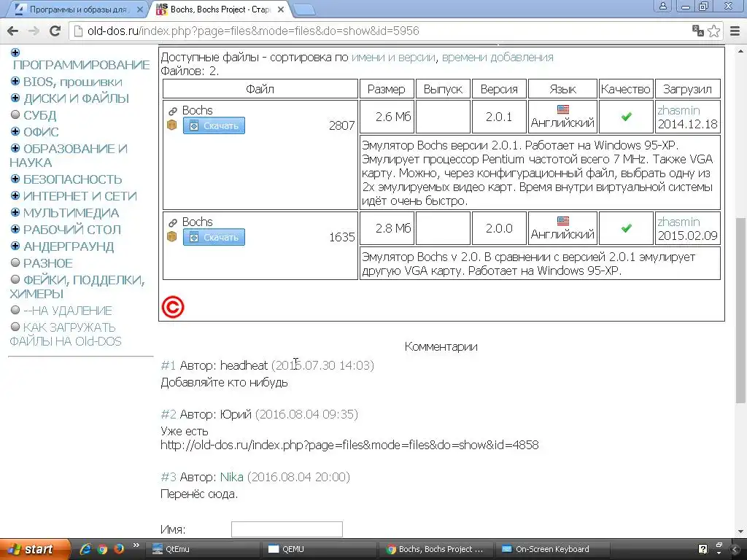Click comment number #1 anchor

tap(169, 365)
